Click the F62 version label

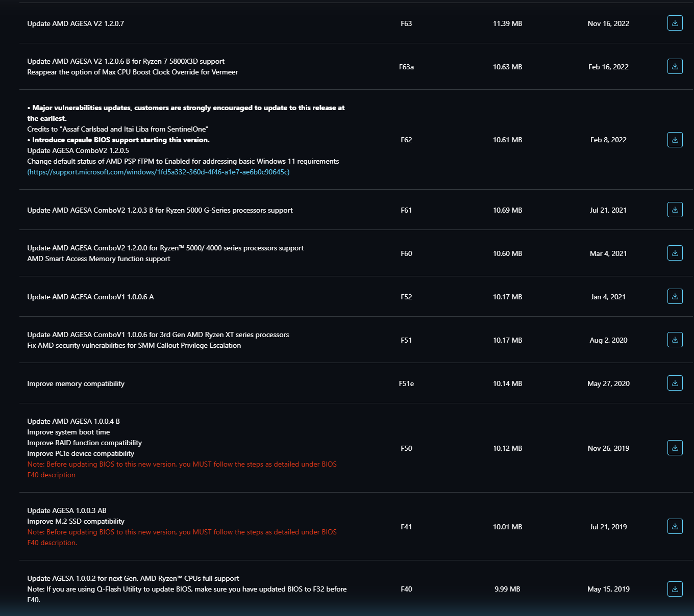[x=406, y=140]
